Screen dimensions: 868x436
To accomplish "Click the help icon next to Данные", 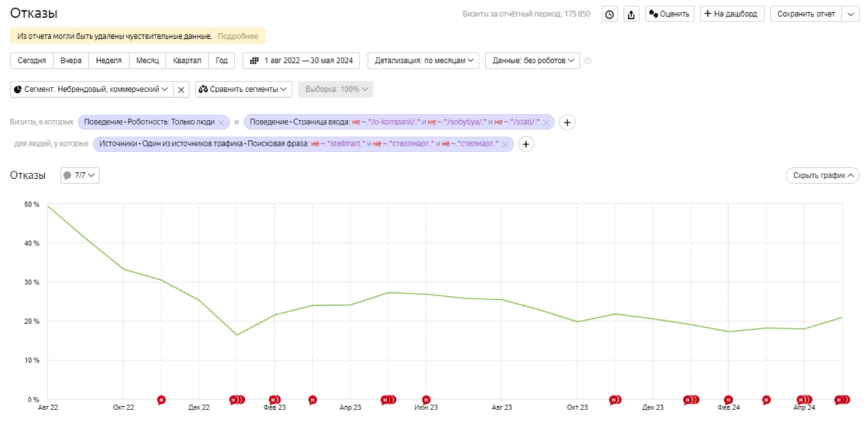I will (x=588, y=61).
